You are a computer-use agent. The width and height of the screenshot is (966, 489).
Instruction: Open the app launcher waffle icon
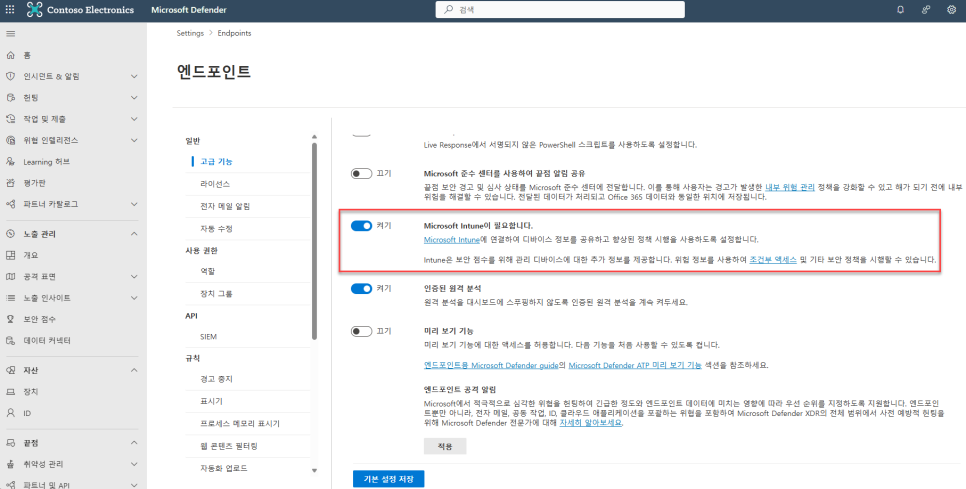coord(10,10)
